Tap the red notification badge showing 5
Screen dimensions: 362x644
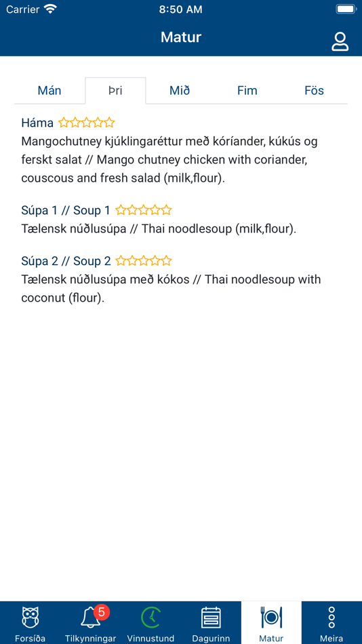coord(102,612)
